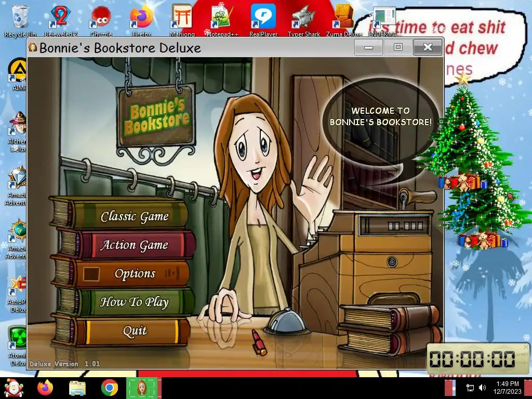The image size is (532, 399).
Task: Open the Recycle Bin desktop icon
Action: 20,21
